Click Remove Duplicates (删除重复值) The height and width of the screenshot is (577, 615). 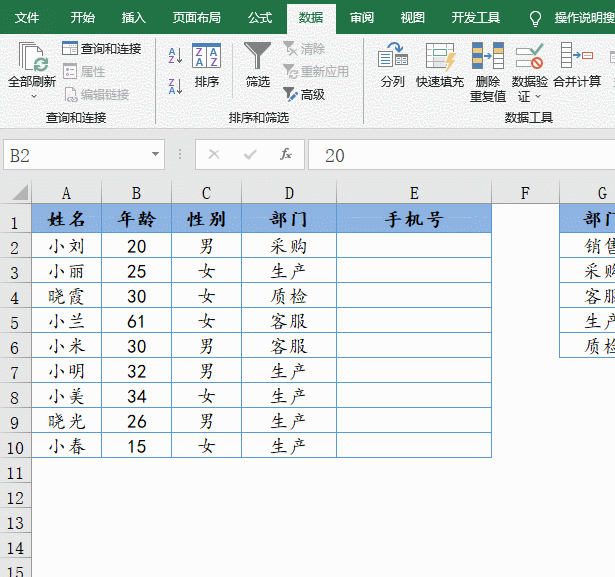488,72
